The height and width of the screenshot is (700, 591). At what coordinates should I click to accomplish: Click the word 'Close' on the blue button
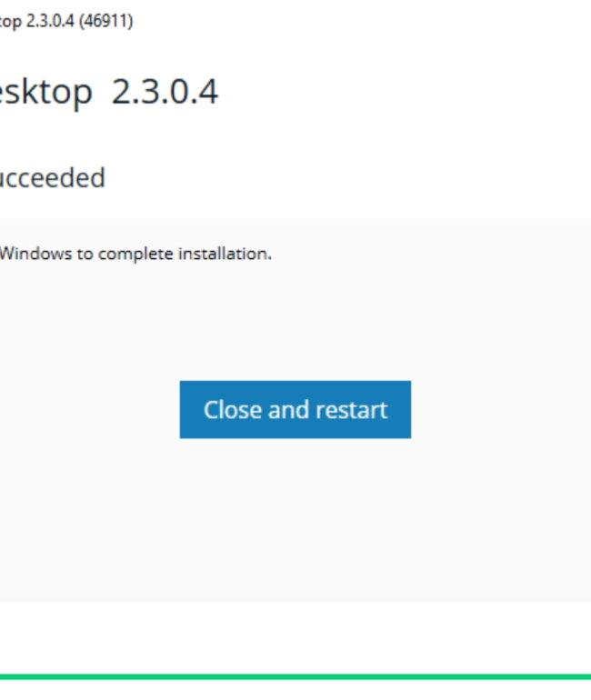pos(233,410)
